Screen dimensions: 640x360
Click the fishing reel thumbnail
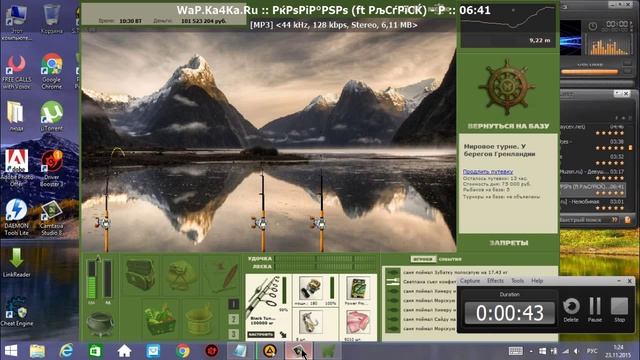[311, 288]
